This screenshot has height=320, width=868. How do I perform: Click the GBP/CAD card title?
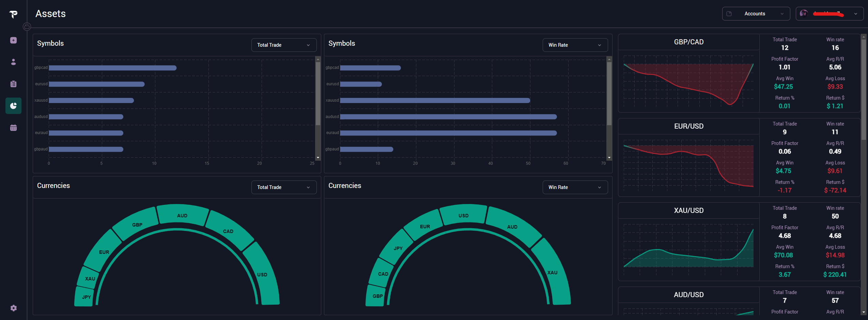coord(688,42)
